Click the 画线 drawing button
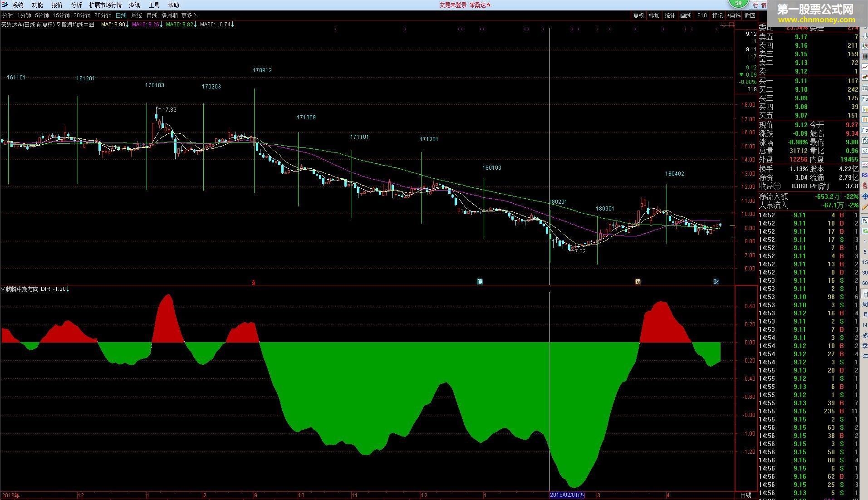Viewport: 868px width, 500px height. 686,15
